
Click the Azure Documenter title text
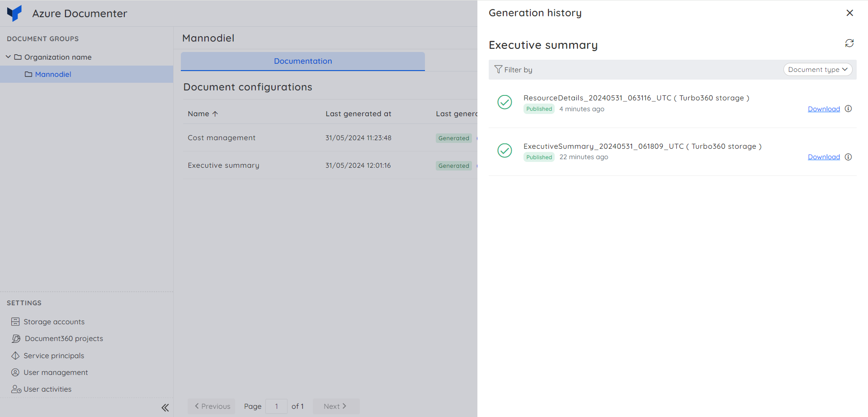tap(80, 14)
